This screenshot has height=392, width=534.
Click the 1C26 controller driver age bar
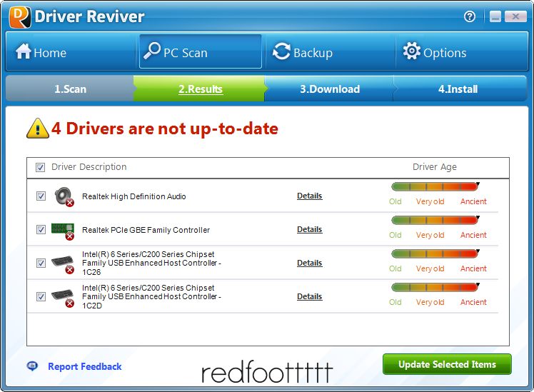(435, 253)
